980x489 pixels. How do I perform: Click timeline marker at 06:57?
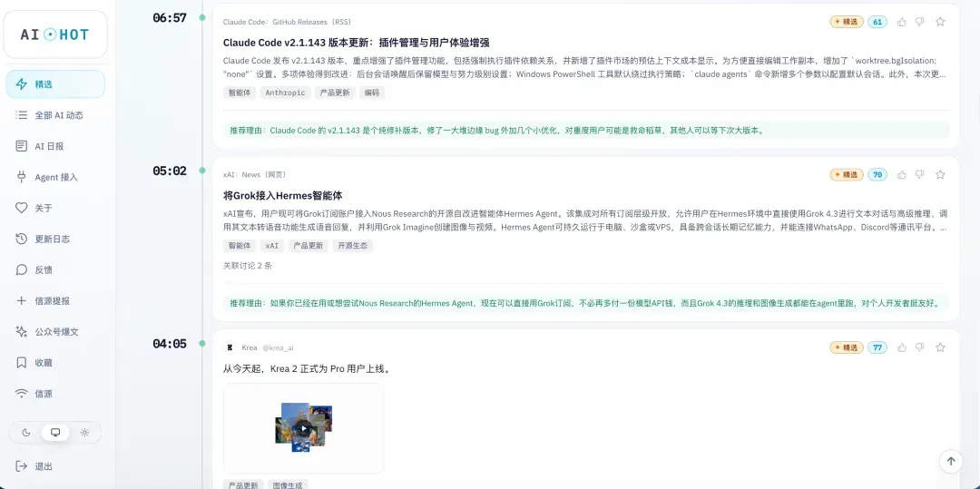click(201, 17)
